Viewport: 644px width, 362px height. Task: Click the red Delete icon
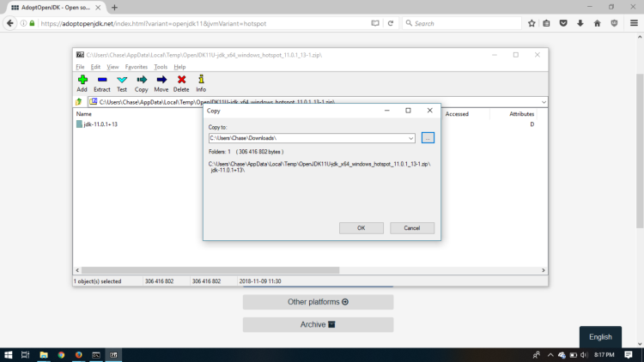[181, 80]
